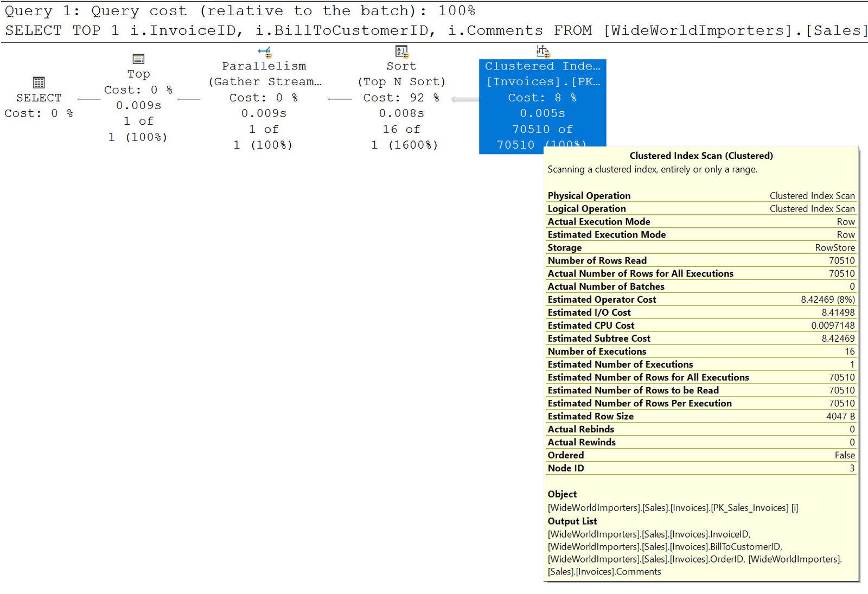Click the 'Physical Operation' tooltip row
The width and height of the screenshot is (868, 594).
tap(701, 196)
